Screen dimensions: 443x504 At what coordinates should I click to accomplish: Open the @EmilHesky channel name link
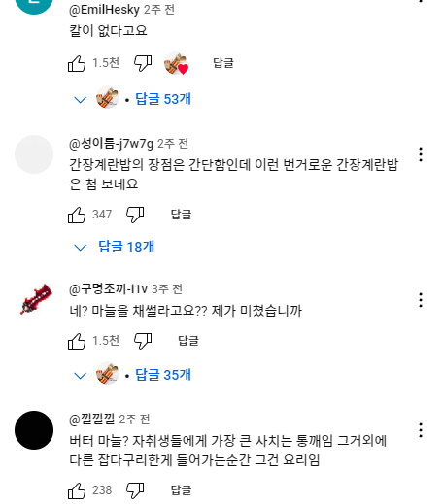104,10
